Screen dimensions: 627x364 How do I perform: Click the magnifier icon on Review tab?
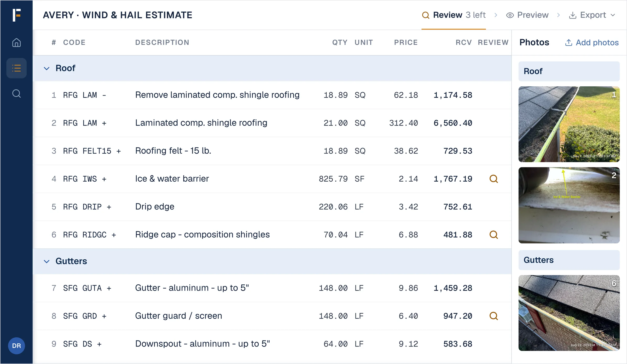pyautogui.click(x=426, y=15)
